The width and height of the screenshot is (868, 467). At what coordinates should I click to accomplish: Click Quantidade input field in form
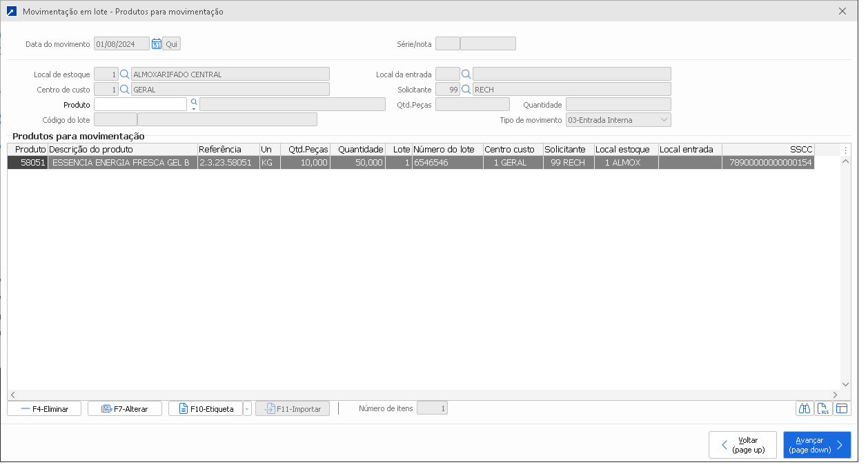click(x=618, y=105)
